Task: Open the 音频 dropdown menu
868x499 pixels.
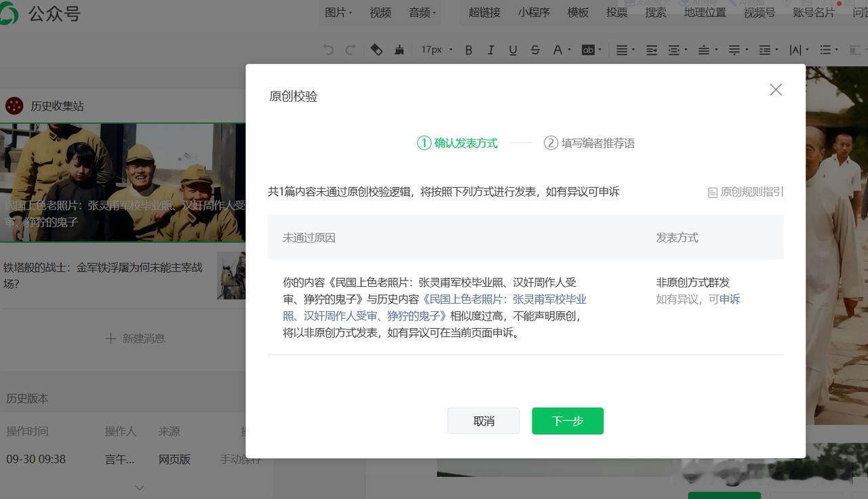Action: click(421, 12)
